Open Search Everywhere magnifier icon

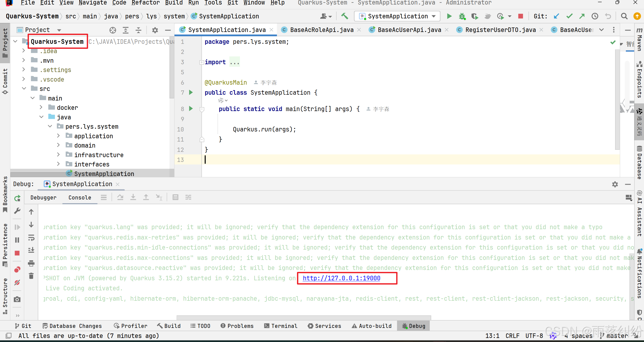(624, 16)
